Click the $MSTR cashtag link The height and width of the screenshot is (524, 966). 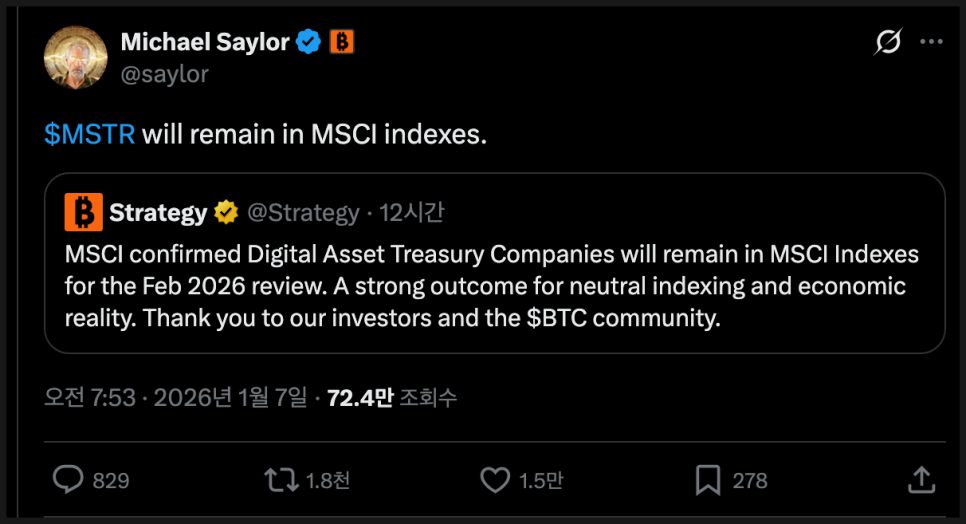tap(90, 134)
